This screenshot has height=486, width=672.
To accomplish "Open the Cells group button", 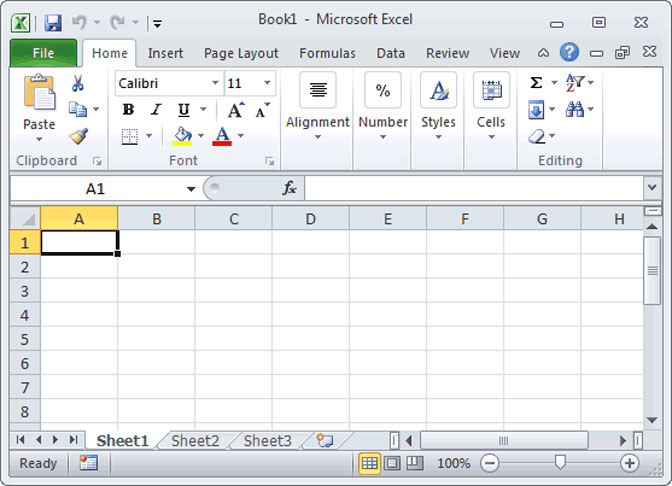I will [491, 107].
